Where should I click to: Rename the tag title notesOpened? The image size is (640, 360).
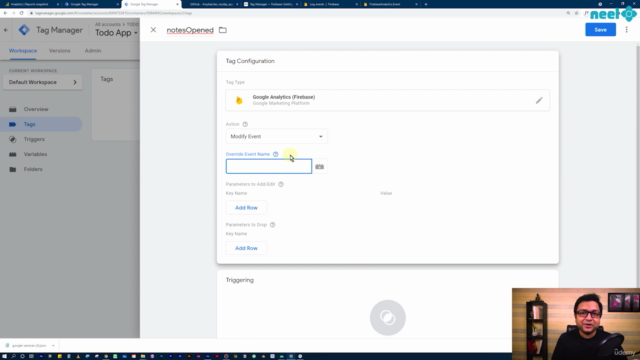190,30
